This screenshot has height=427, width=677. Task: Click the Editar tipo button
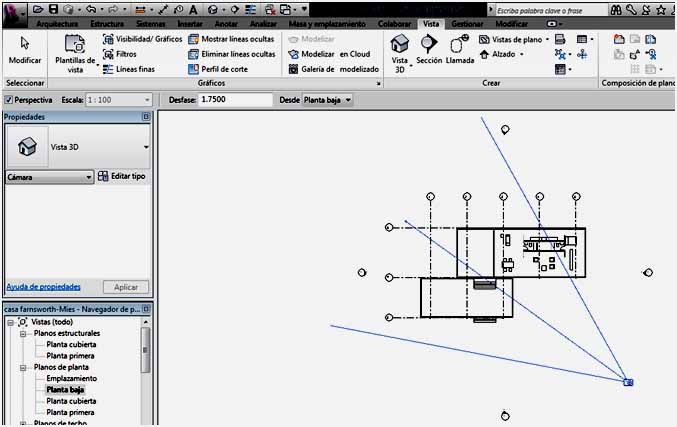[x=122, y=176]
